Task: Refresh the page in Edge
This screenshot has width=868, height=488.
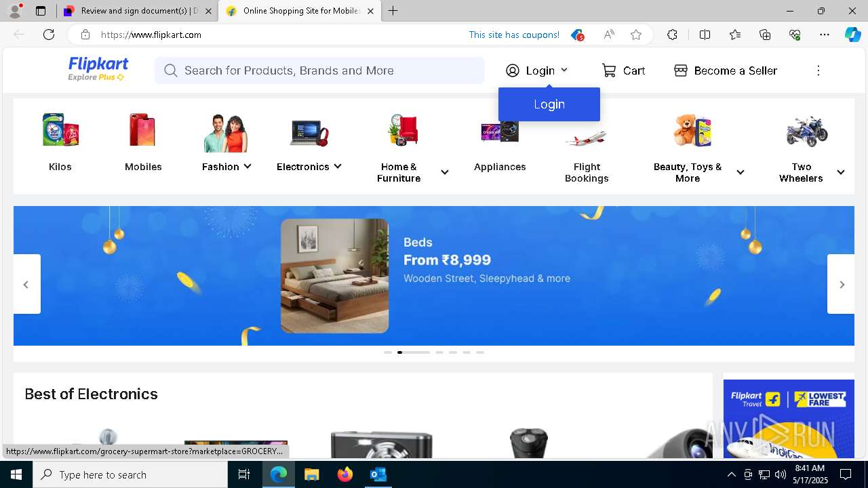Action: (49, 35)
